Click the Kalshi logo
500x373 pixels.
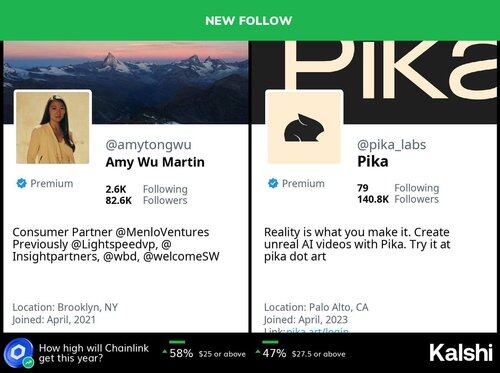coord(461,353)
